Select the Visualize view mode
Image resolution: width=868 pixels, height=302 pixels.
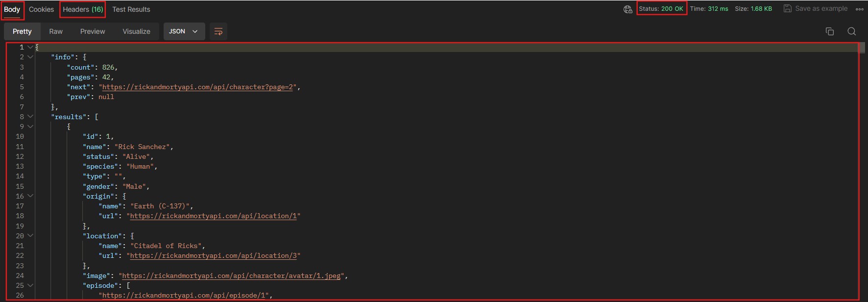[x=136, y=31]
